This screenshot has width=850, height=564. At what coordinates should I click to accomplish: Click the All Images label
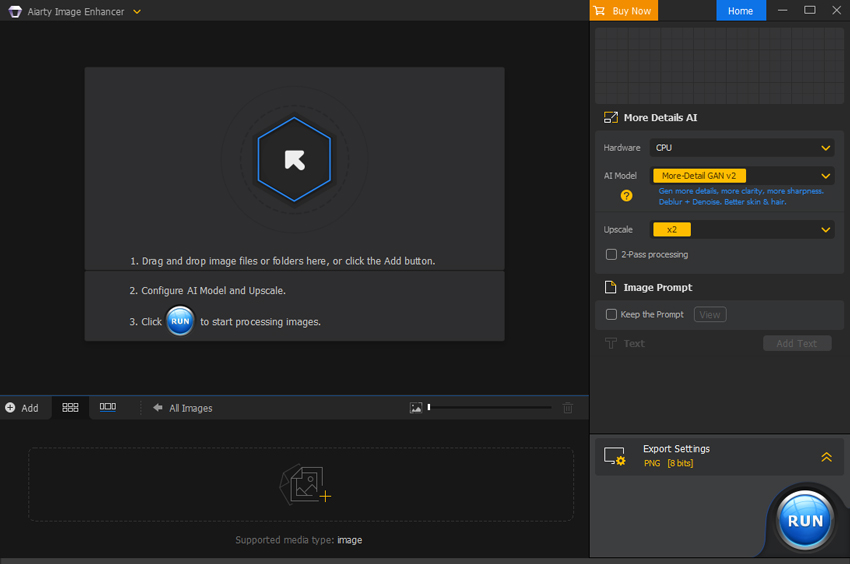pyautogui.click(x=191, y=408)
